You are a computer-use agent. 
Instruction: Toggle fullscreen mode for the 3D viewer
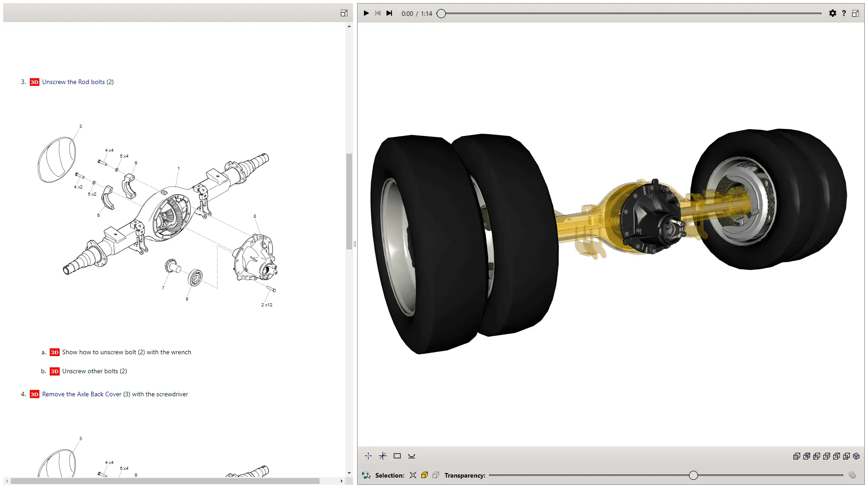coord(855,13)
